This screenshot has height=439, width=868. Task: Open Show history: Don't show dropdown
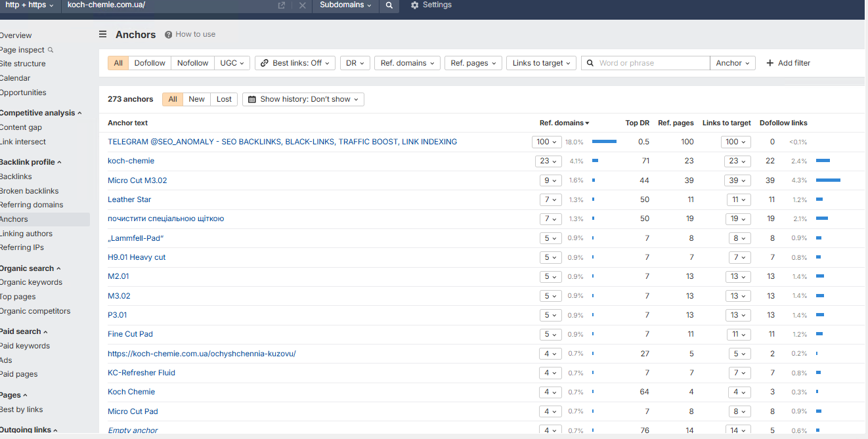coord(303,99)
